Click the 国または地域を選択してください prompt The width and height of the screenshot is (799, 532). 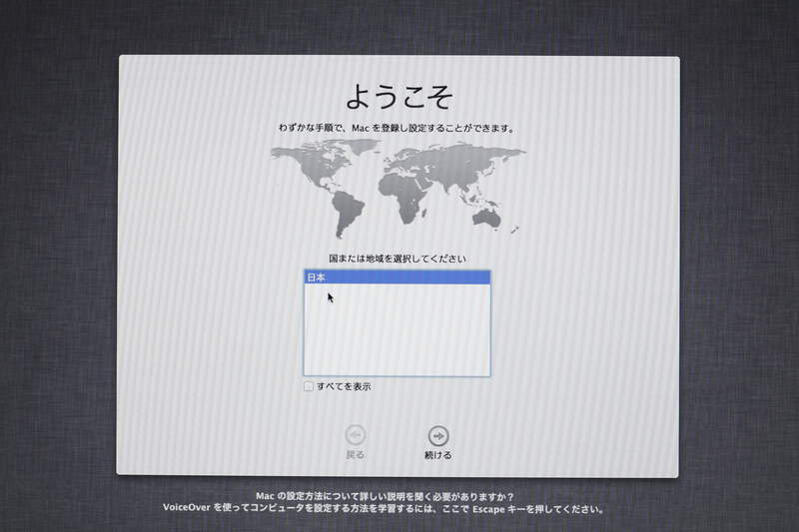coord(398,259)
